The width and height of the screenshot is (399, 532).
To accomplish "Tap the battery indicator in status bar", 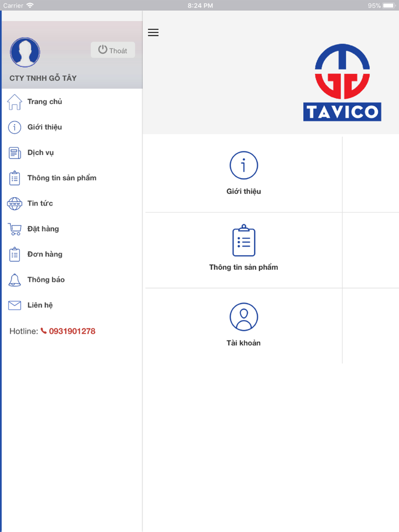I will click(388, 6).
